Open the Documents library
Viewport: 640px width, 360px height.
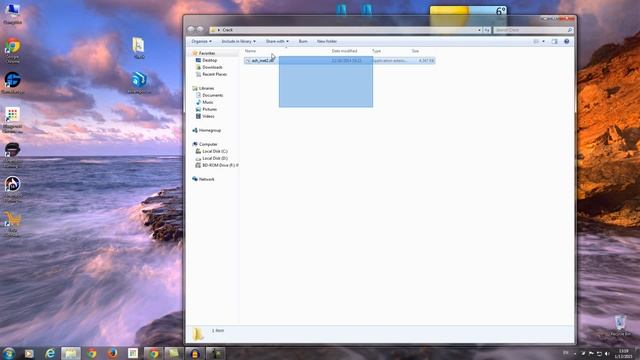click(x=212, y=95)
